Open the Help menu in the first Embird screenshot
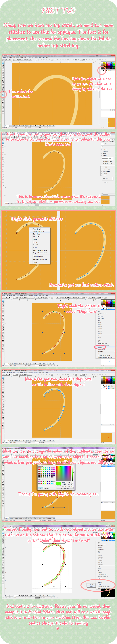This screenshot has height=644, width=117. click(x=47, y=57)
